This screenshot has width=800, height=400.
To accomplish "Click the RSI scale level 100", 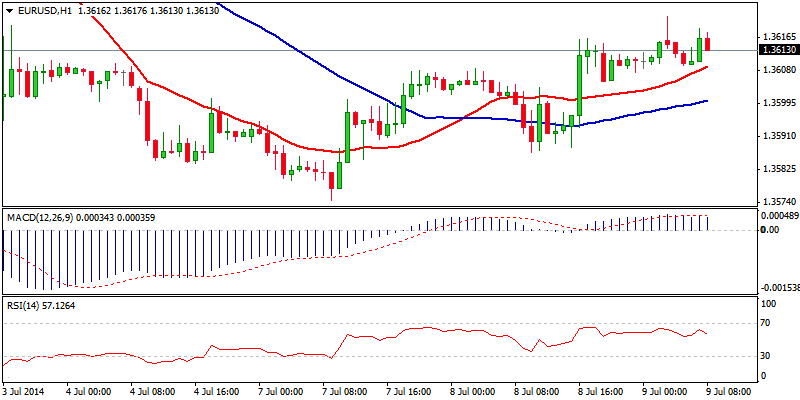I will [x=768, y=304].
